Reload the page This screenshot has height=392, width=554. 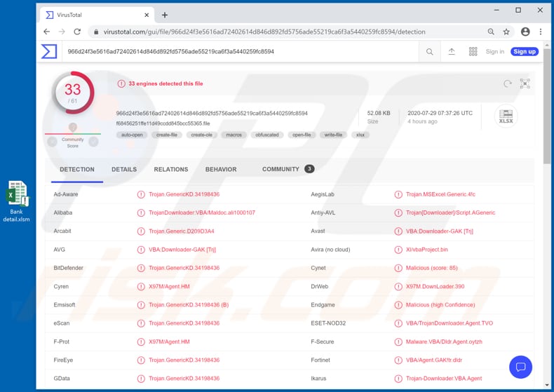tap(77, 32)
